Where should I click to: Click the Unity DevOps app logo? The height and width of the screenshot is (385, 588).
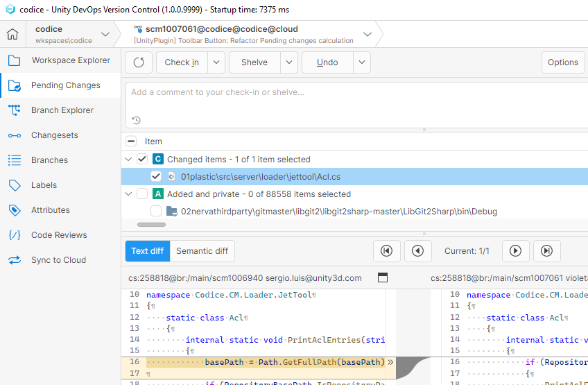pyautogui.click(x=10, y=10)
